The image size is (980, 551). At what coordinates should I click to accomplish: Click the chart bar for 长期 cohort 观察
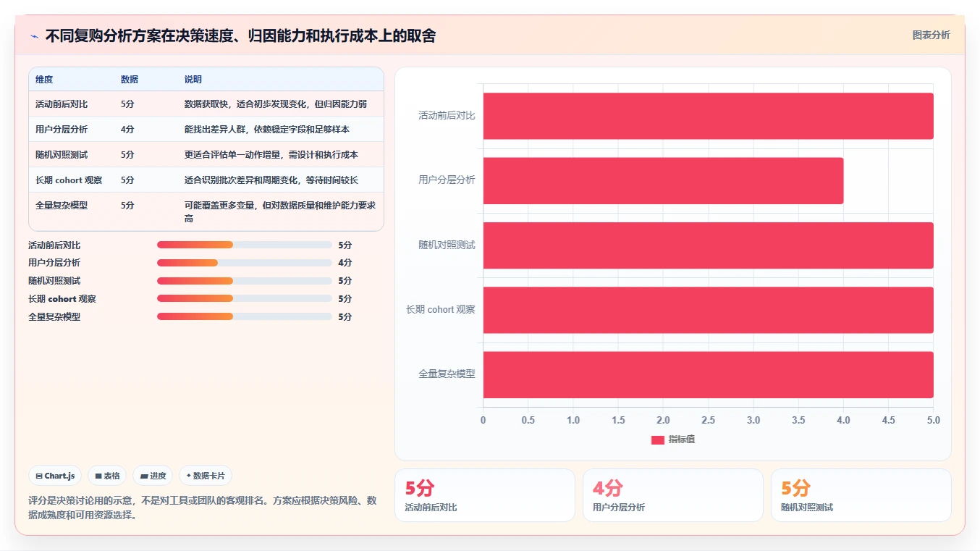[709, 310]
